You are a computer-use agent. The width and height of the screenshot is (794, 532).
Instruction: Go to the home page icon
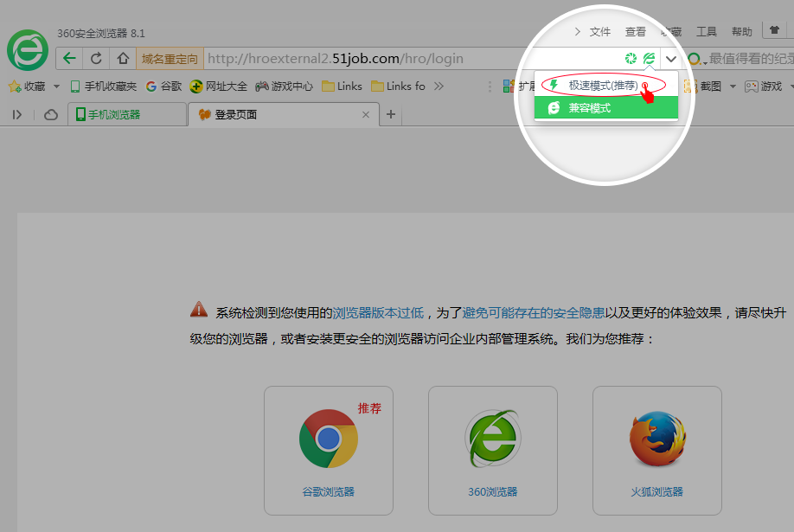tap(123, 59)
